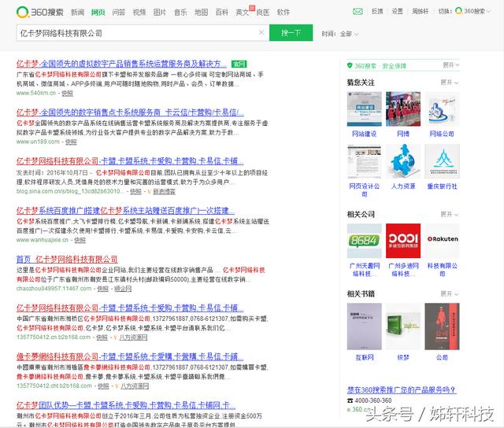
Task: Expand the 相关公司 section
Action: click(x=450, y=214)
